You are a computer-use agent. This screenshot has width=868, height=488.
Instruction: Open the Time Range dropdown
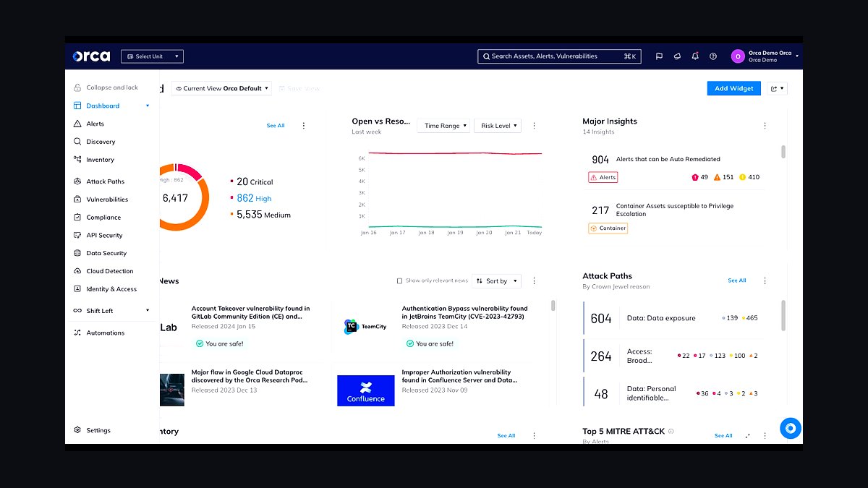coord(443,126)
